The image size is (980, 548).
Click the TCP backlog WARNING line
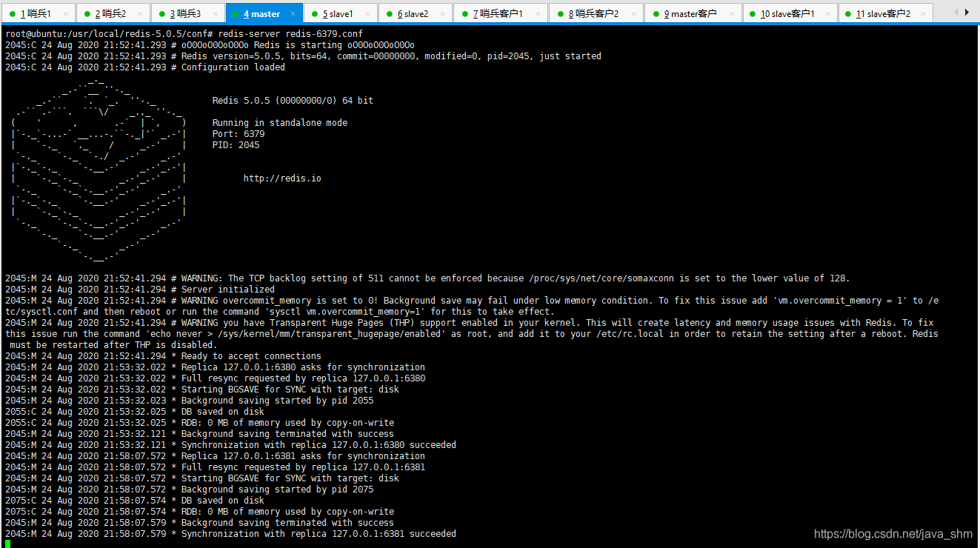pos(427,278)
